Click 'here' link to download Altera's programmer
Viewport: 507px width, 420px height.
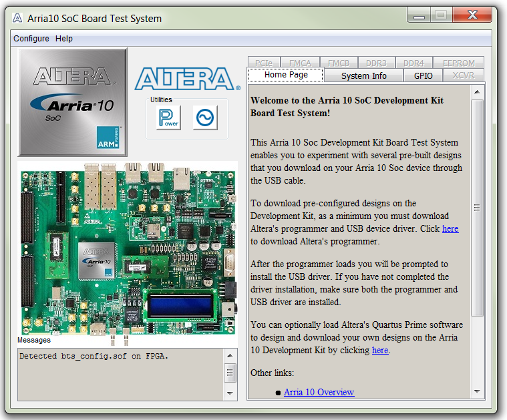pyautogui.click(x=450, y=228)
